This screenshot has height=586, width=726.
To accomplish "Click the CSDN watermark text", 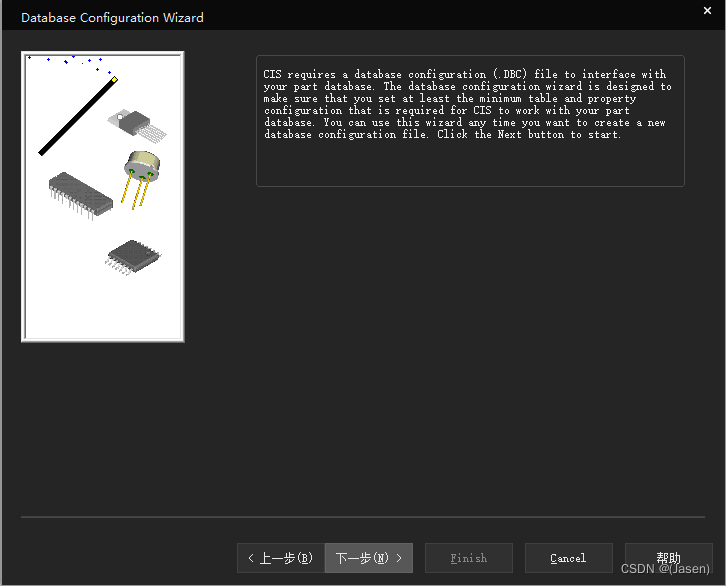I will 664,569.
